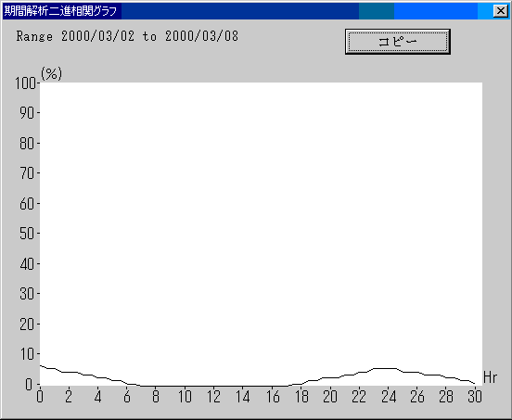Click the 10 percent y-axis label

(27, 354)
